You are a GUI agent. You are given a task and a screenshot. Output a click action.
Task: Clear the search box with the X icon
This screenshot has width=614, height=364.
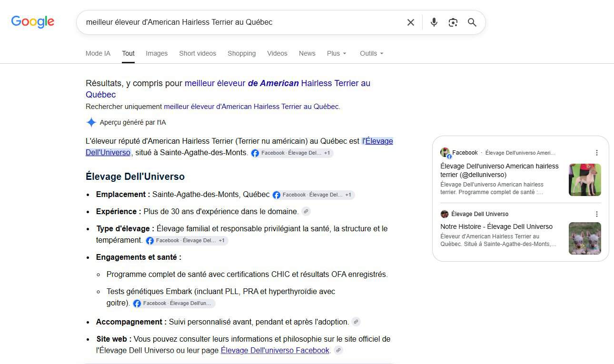tap(411, 22)
